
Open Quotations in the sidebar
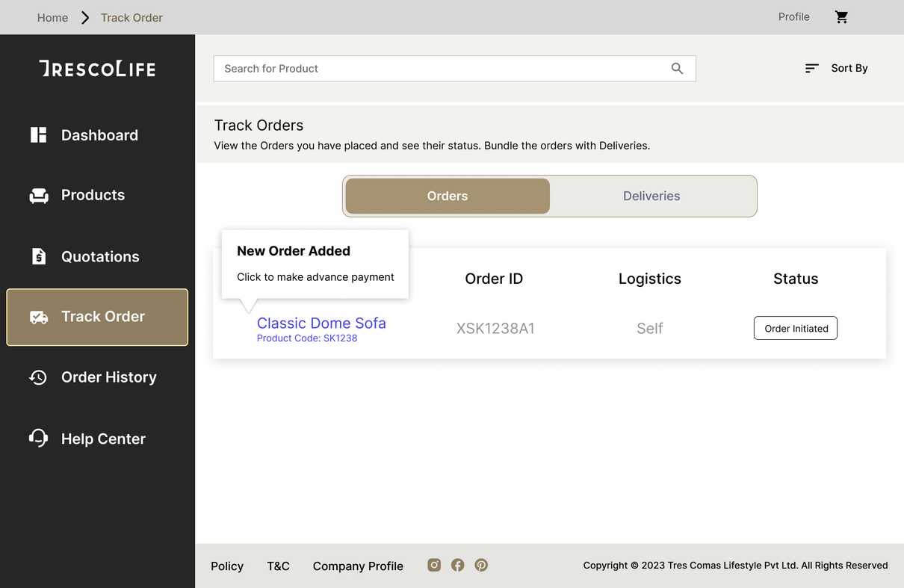tap(99, 256)
